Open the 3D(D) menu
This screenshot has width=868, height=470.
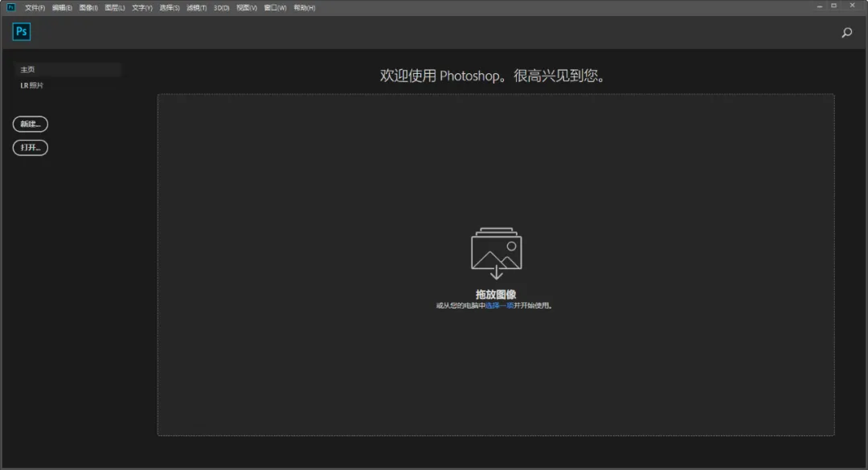pyautogui.click(x=222, y=8)
